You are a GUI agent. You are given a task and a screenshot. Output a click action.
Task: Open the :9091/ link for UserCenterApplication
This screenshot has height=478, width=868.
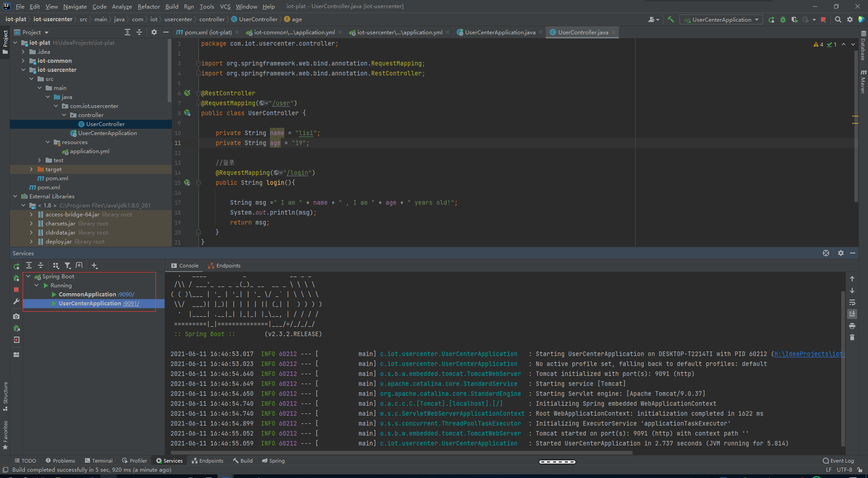(131, 304)
